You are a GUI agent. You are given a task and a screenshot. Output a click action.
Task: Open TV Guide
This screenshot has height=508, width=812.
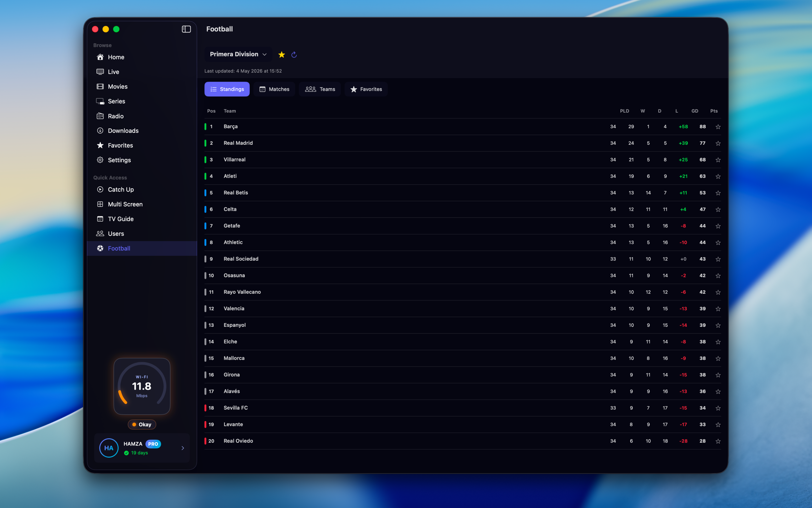click(142, 219)
